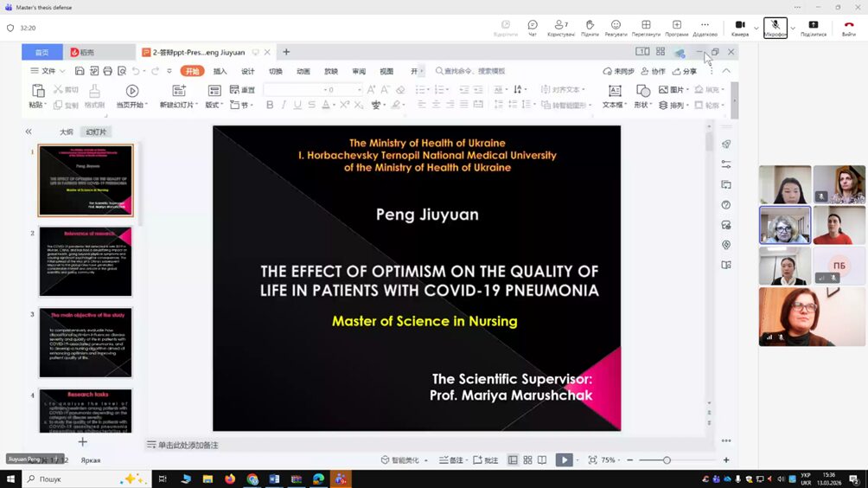Toggle the Камера camera button

(x=740, y=25)
